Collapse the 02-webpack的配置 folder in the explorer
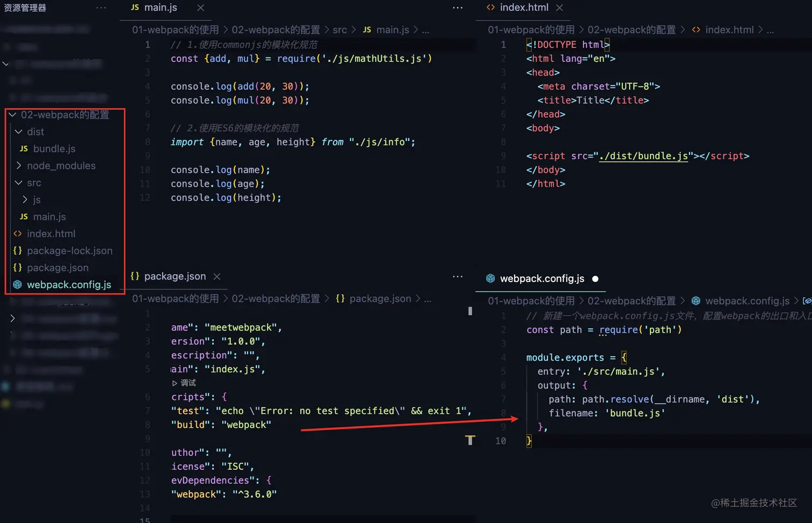The width and height of the screenshot is (812, 523). (12, 114)
